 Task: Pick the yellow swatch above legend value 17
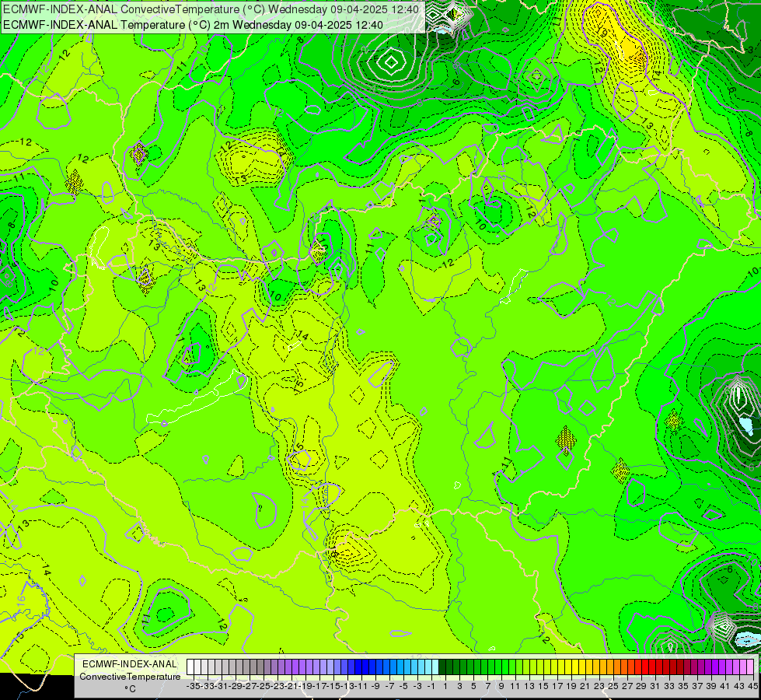[554, 667]
